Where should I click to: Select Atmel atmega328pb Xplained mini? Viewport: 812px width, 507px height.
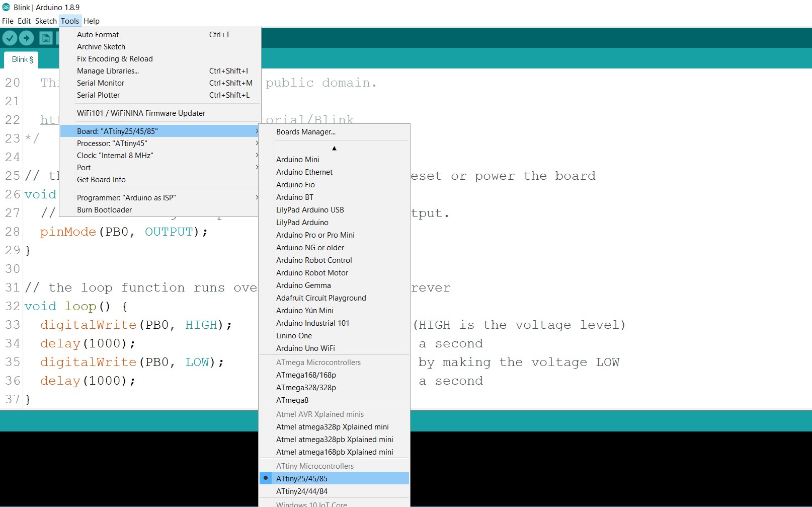(334, 440)
